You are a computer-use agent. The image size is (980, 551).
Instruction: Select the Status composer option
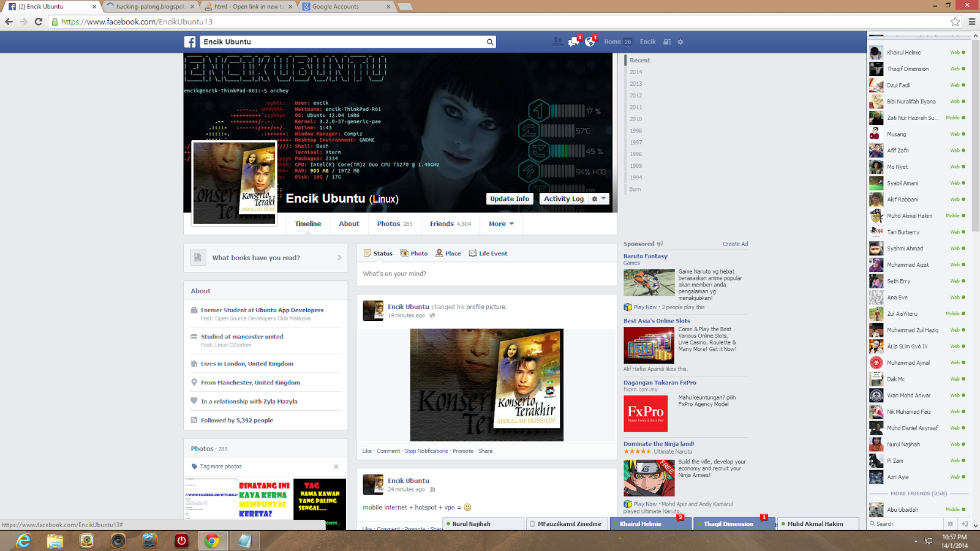click(378, 253)
